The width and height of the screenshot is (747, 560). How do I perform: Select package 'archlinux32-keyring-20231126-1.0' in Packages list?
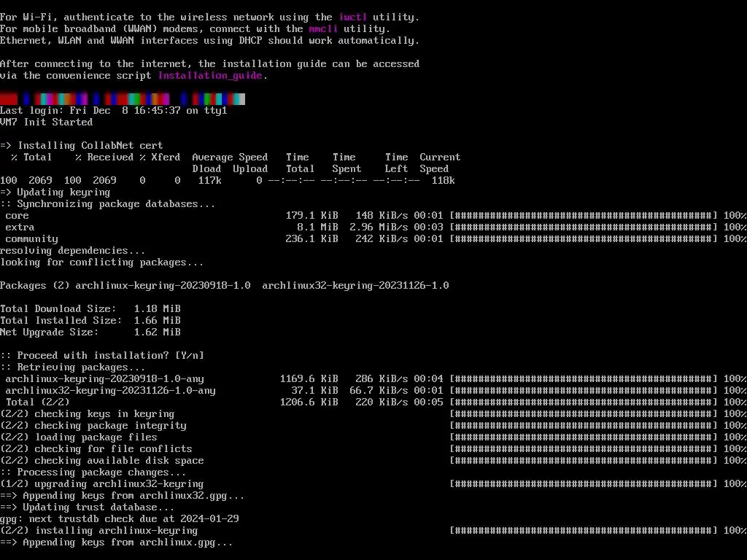tap(355, 286)
